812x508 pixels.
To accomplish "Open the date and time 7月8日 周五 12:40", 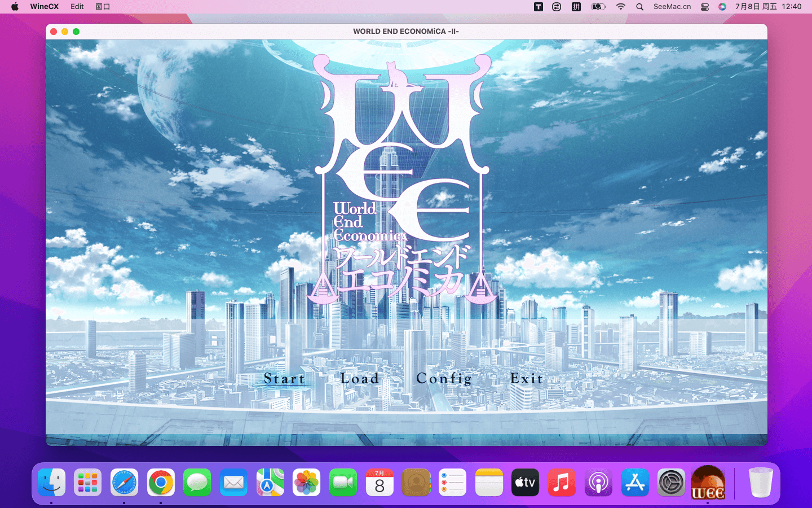I will [768, 7].
